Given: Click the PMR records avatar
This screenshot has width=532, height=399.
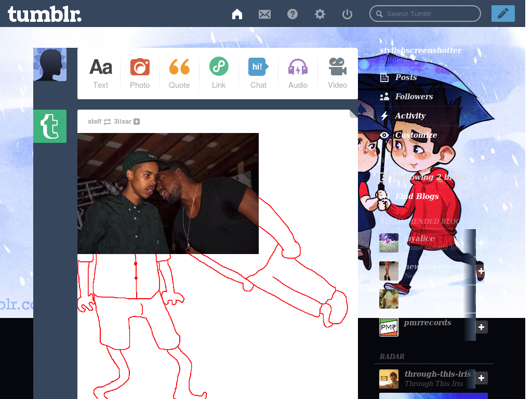Looking at the screenshot, I should point(389,327).
